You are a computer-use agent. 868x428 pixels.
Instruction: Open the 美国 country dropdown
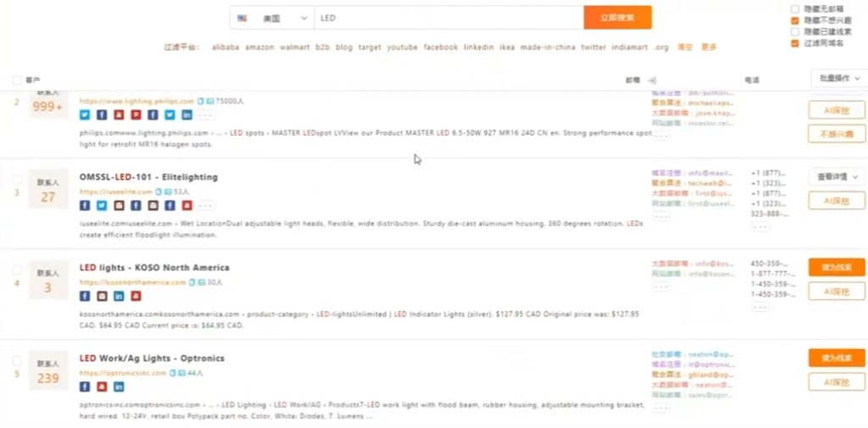pyautogui.click(x=271, y=18)
